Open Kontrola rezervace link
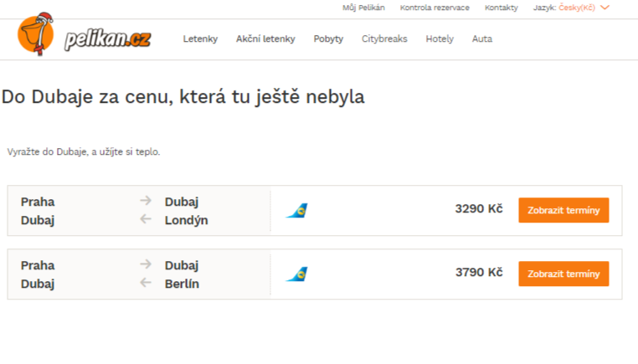Screen dimensions: 638x364 pyautogui.click(x=435, y=8)
